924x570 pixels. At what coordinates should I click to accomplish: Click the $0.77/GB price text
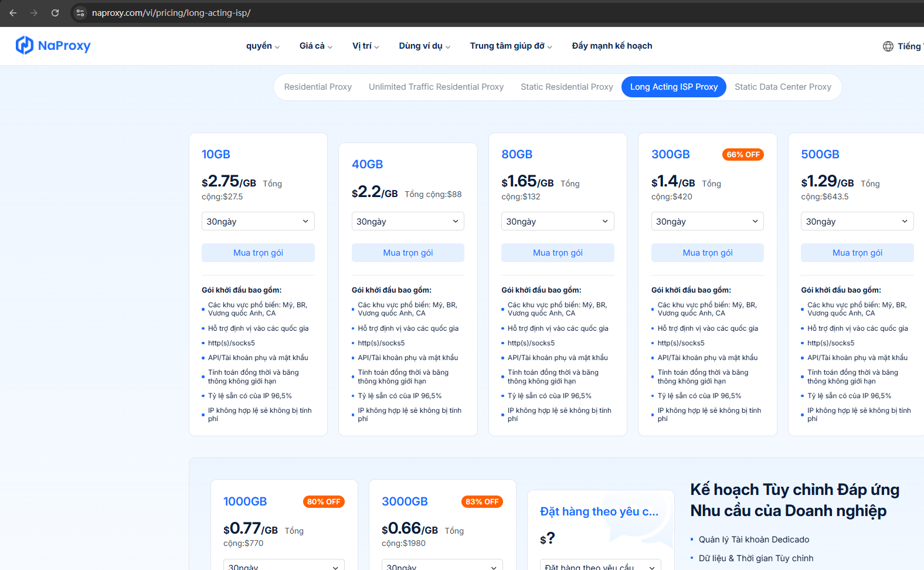[x=250, y=528]
